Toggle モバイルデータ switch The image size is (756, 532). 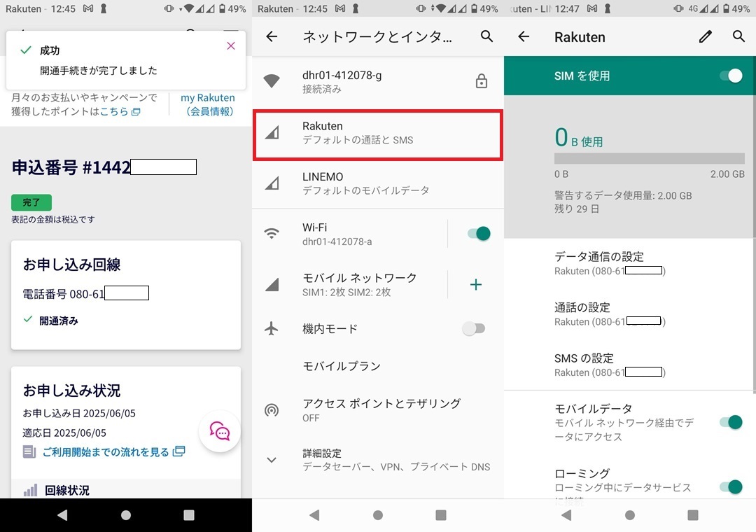tap(731, 422)
